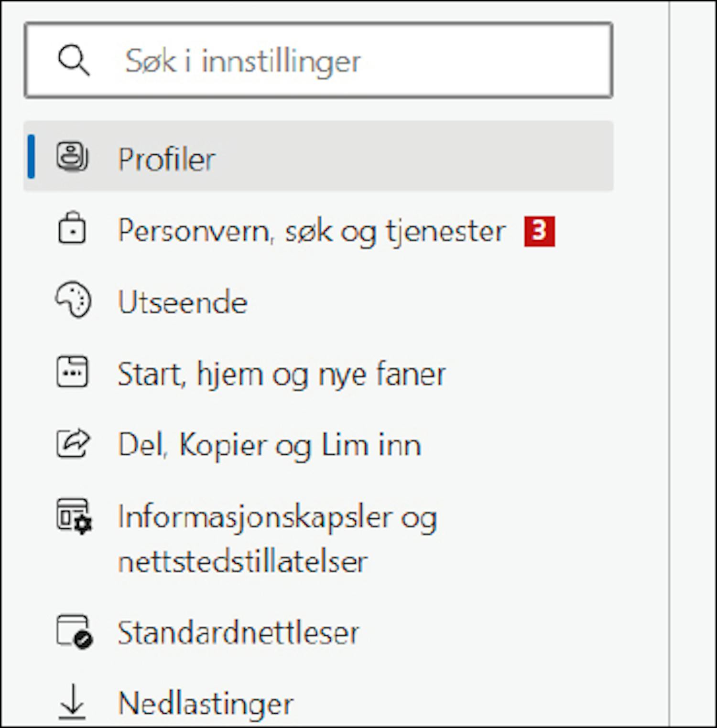Click the magnifying glass search icon
This screenshot has width=717, height=728.
pos(73,61)
